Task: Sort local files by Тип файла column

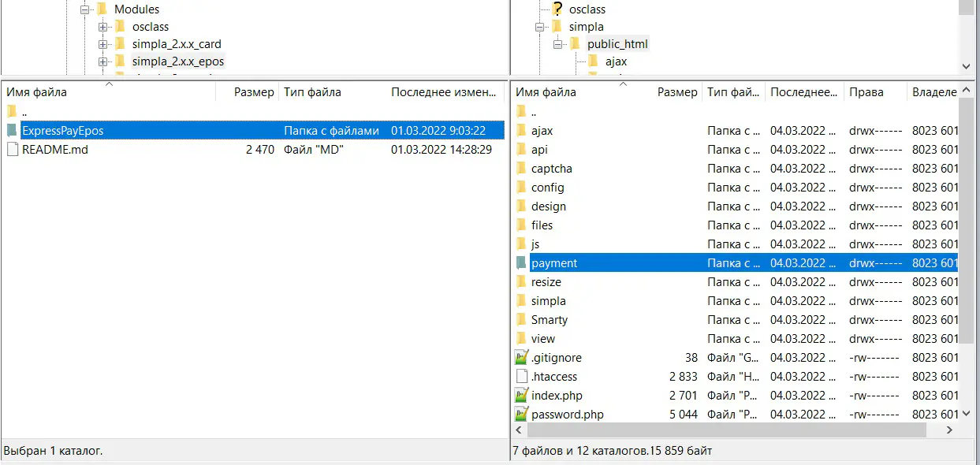Action: click(x=312, y=92)
